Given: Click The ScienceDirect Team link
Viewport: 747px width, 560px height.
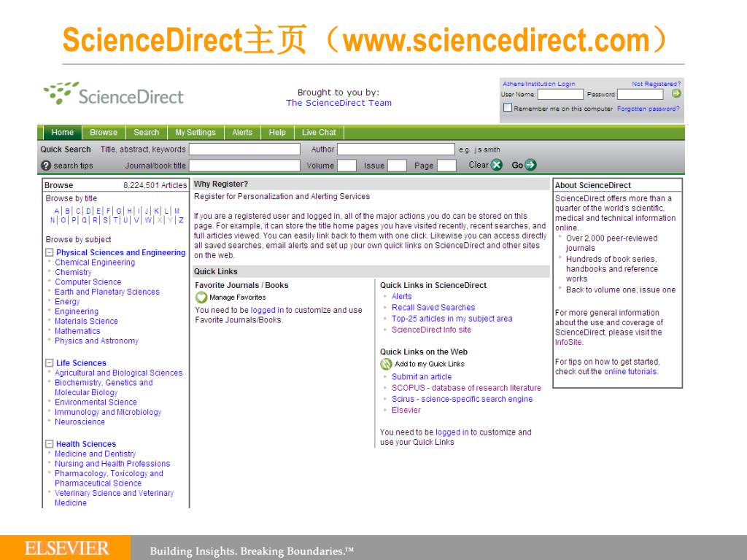Looking at the screenshot, I should pyautogui.click(x=338, y=103).
